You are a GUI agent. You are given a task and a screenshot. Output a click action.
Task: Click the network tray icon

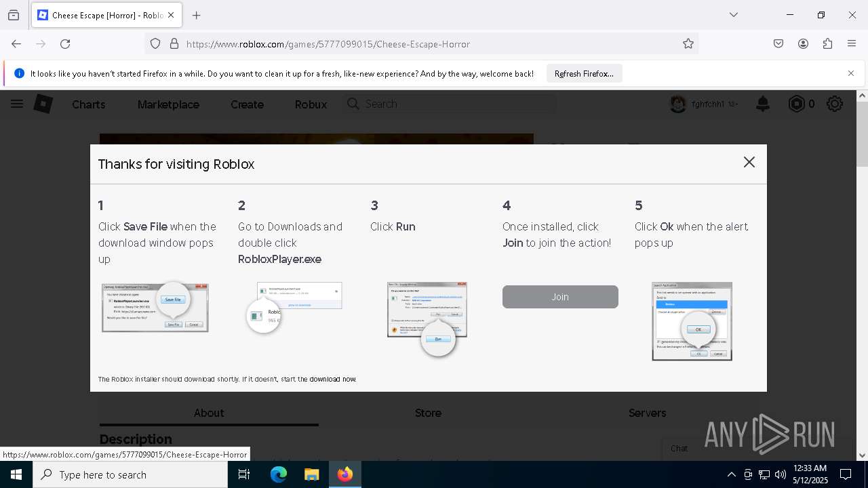[x=764, y=474]
